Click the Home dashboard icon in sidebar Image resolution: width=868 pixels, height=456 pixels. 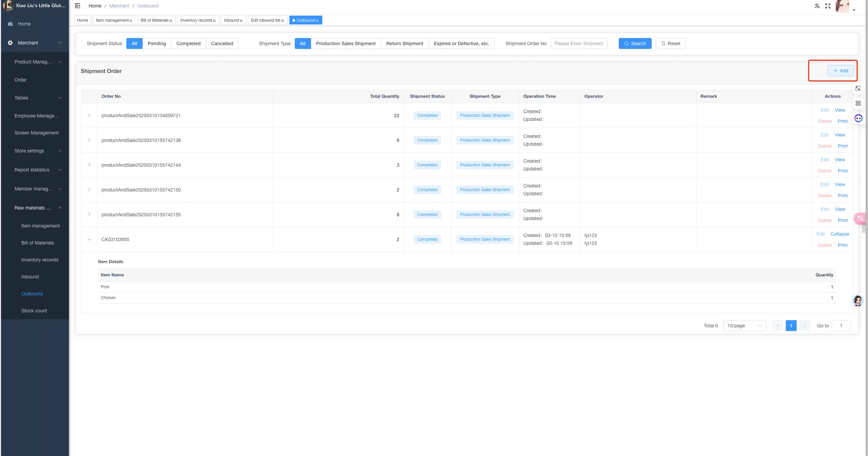[x=10, y=24]
